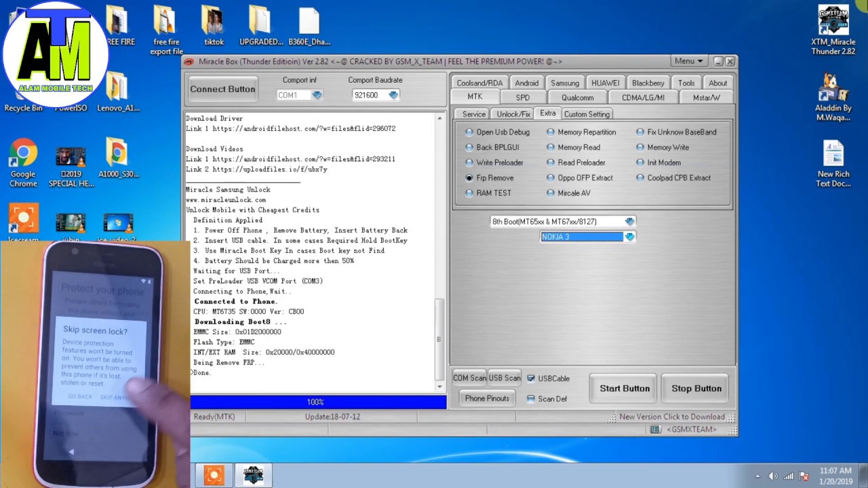Select the Write Preloader option

(x=494, y=163)
